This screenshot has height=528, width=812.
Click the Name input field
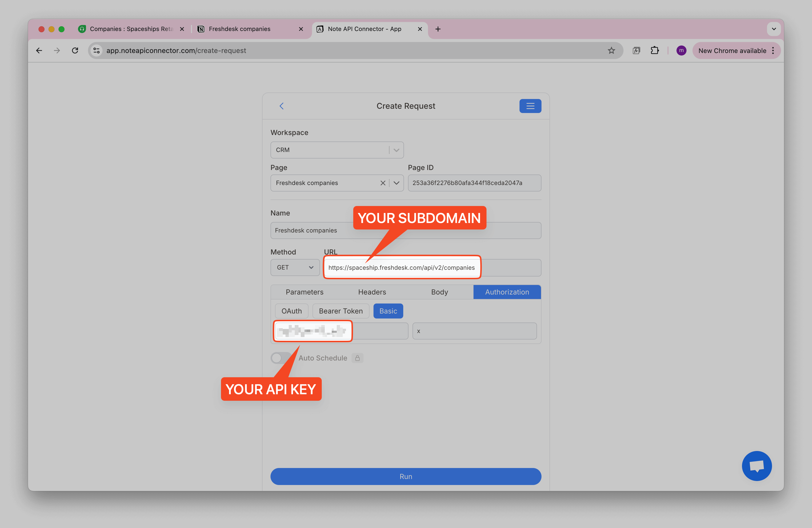coord(406,230)
